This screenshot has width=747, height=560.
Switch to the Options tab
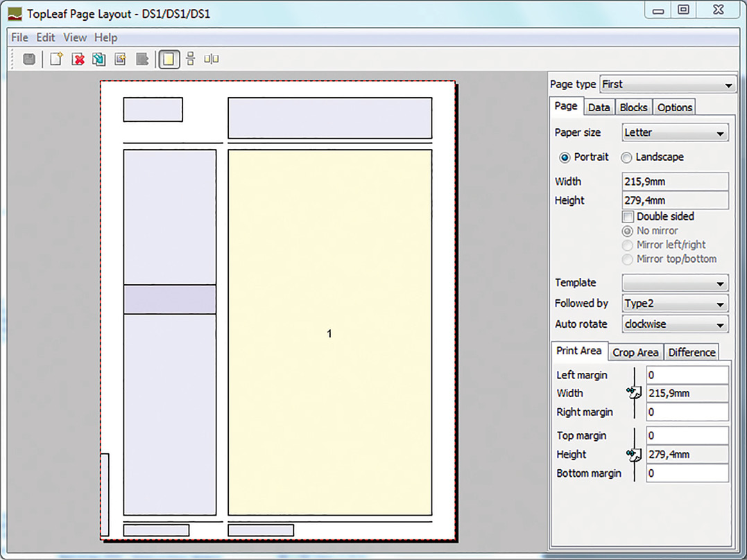point(674,107)
